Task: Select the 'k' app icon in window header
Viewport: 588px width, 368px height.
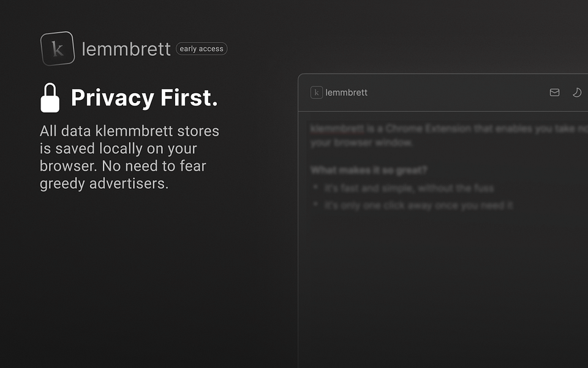Action: pos(317,92)
